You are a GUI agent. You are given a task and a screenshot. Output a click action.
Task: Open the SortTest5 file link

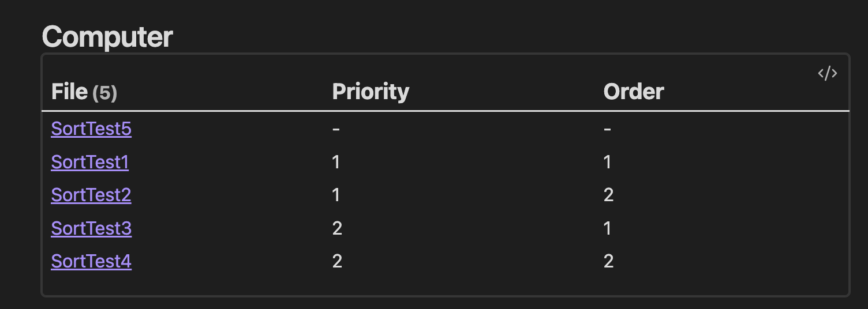[91, 129]
